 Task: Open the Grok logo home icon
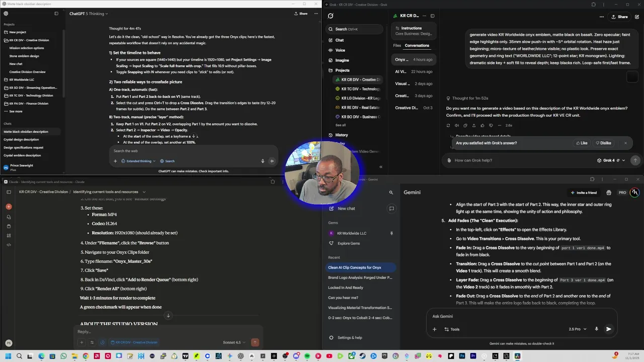point(331,16)
